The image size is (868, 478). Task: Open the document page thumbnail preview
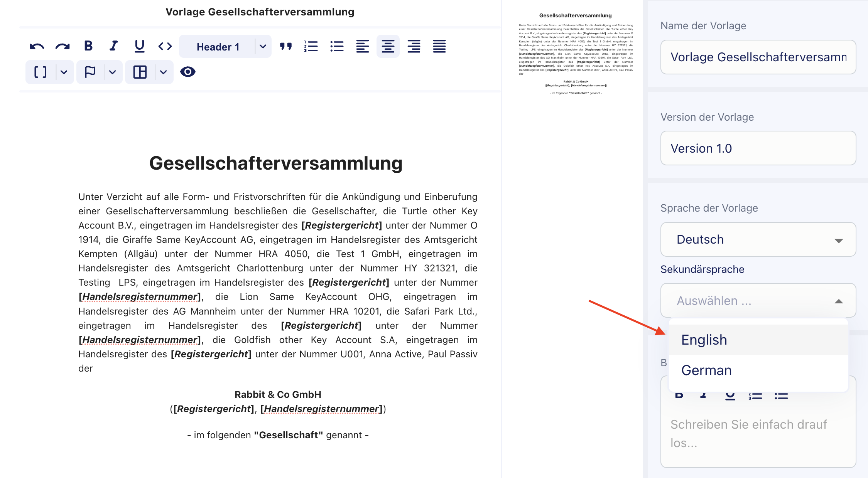pos(576,54)
